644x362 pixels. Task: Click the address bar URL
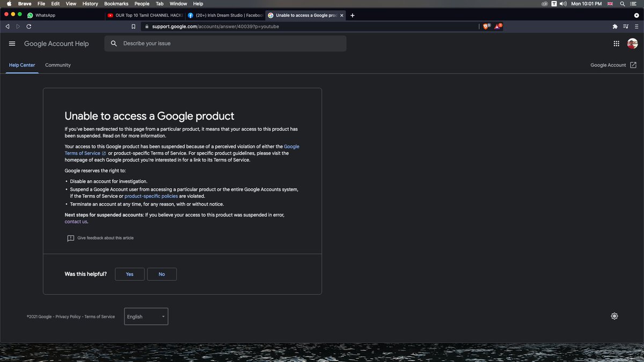[x=215, y=26]
